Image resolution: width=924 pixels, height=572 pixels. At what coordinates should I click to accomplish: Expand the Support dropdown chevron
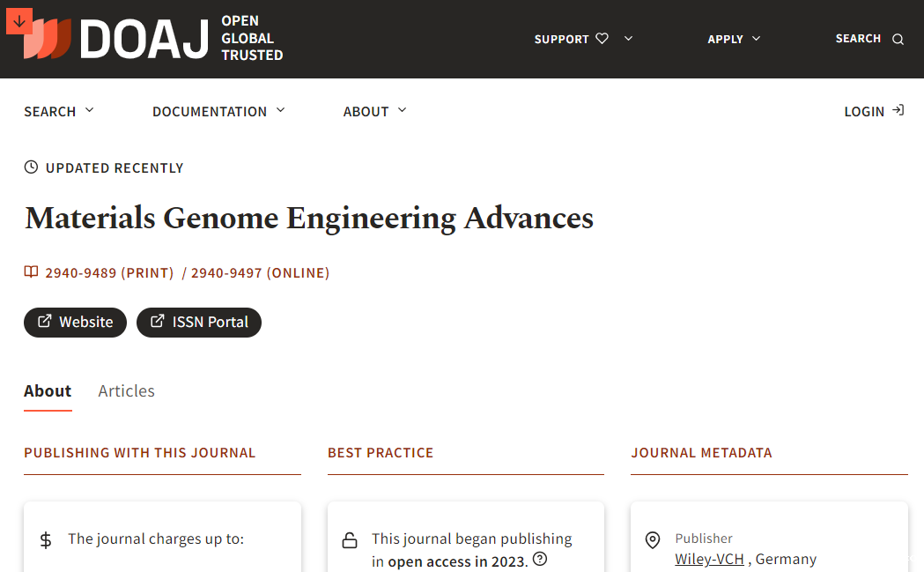pos(628,39)
